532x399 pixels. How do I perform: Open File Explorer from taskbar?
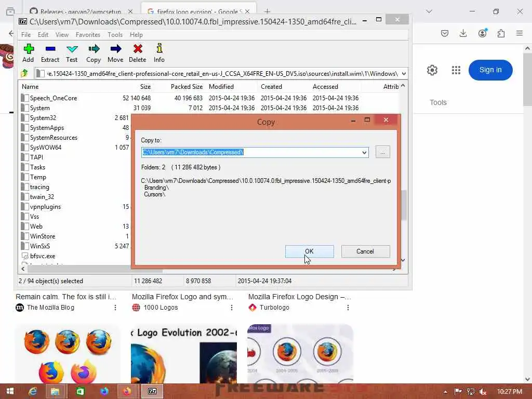coord(55,391)
